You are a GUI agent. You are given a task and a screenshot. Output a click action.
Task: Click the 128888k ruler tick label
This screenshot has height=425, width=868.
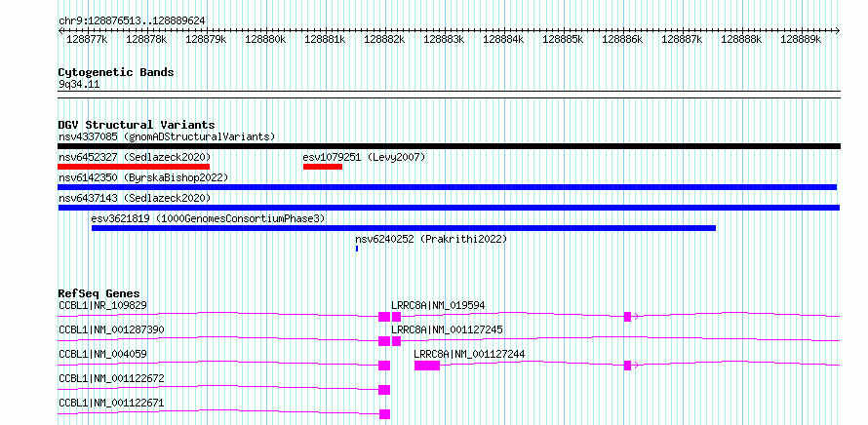pyautogui.click(x=742, y=40)
